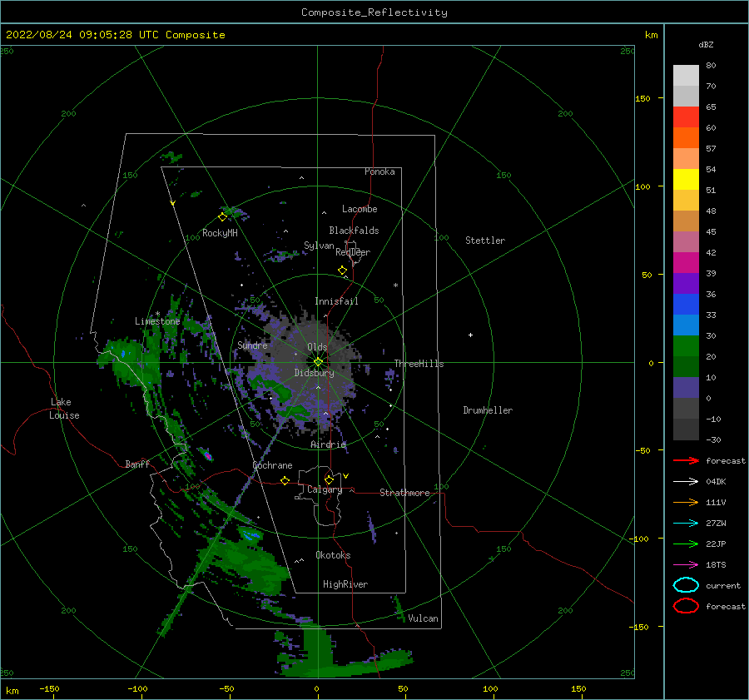Click the Sundre label
749x700 pixels.
(x=252, y=345)
